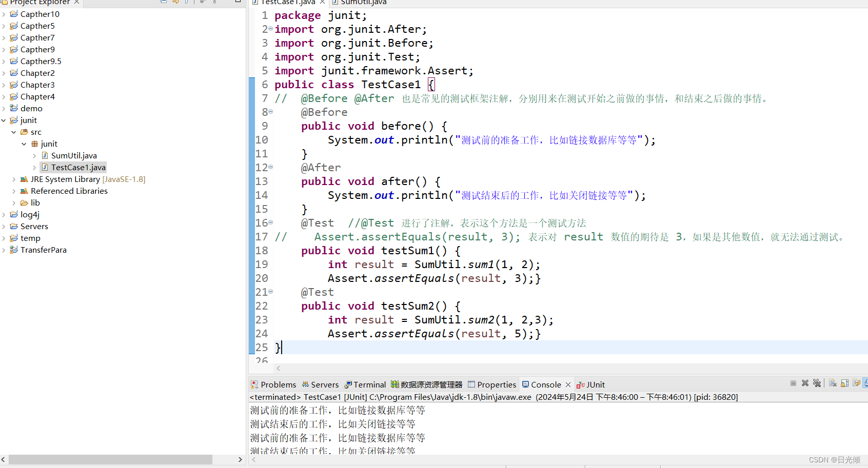The height and width of the screenshot is (468, 868).
Task: Click the Capther10 project icon
Action: (14, 14)
